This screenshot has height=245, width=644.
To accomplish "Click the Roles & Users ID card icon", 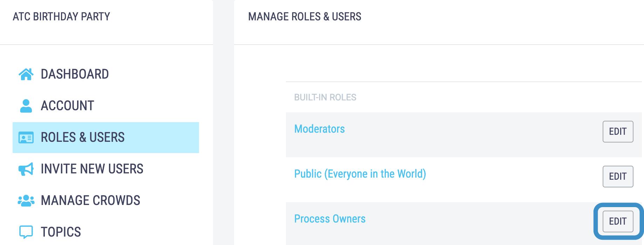I will pyautogui.click(x=26, y=138).
